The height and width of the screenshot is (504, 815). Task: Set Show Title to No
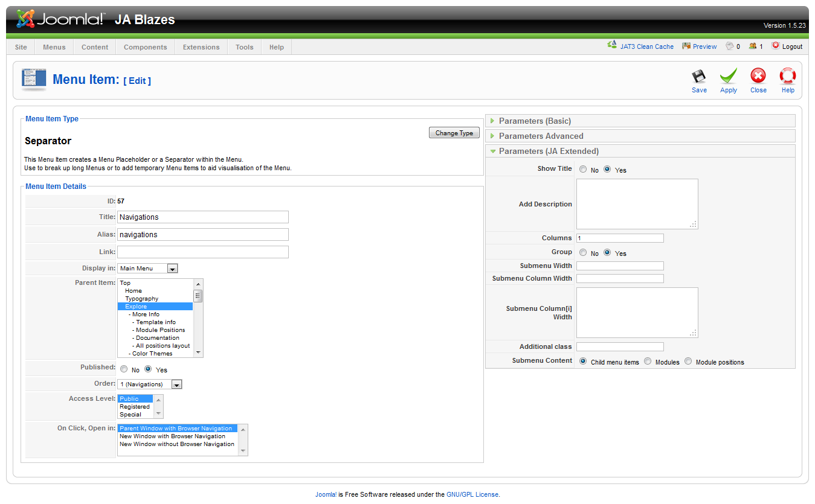(x=582, y=170)
